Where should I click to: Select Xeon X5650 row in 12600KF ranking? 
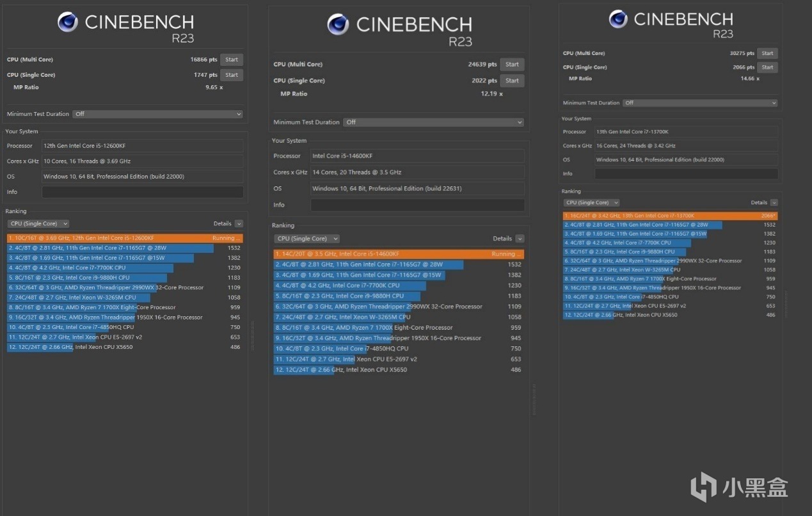coord(125,347)
